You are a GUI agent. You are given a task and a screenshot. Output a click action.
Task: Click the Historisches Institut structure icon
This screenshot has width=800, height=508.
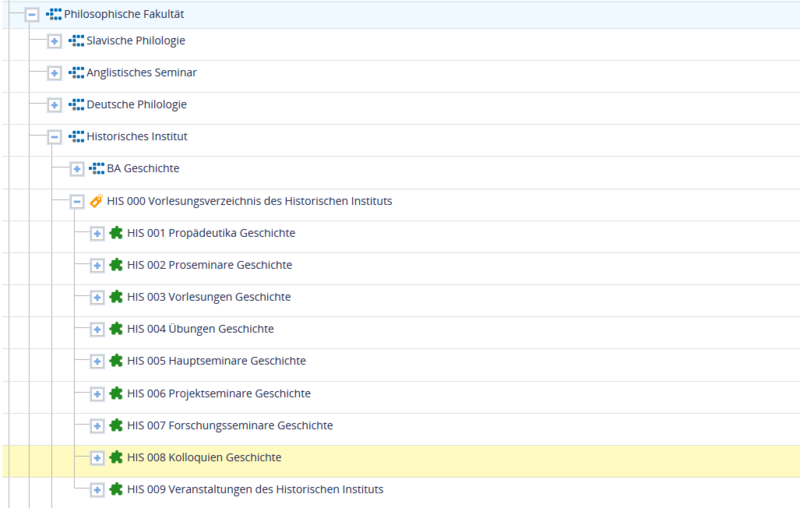(76, 137)
